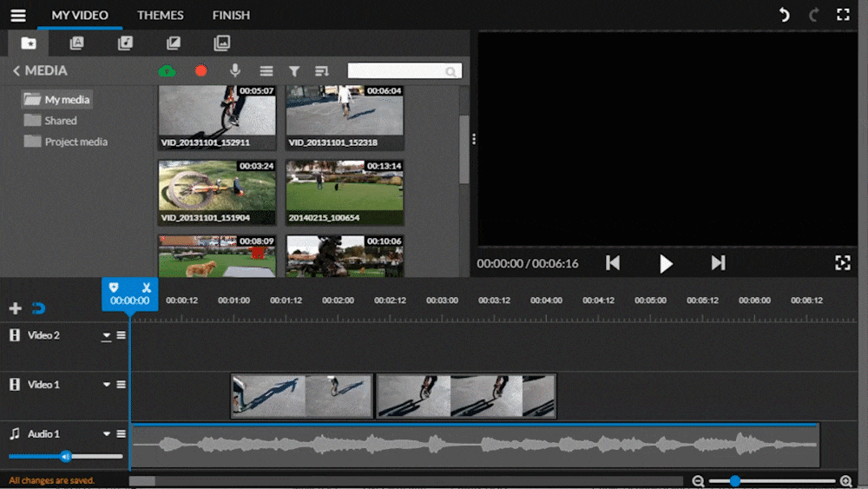Open the media sort options
This screenshot has width=868, height=489.
pyautogui.click(x=322, y=71)
